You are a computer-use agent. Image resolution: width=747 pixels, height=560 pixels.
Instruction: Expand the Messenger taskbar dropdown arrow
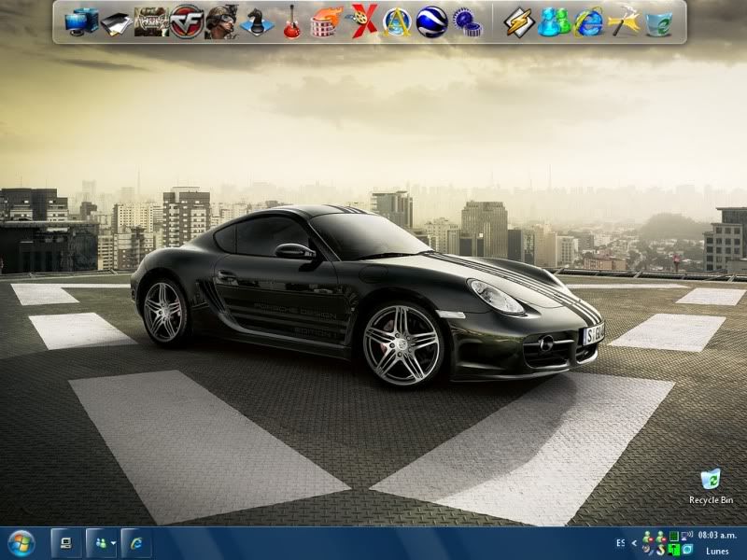coord(113,543)
